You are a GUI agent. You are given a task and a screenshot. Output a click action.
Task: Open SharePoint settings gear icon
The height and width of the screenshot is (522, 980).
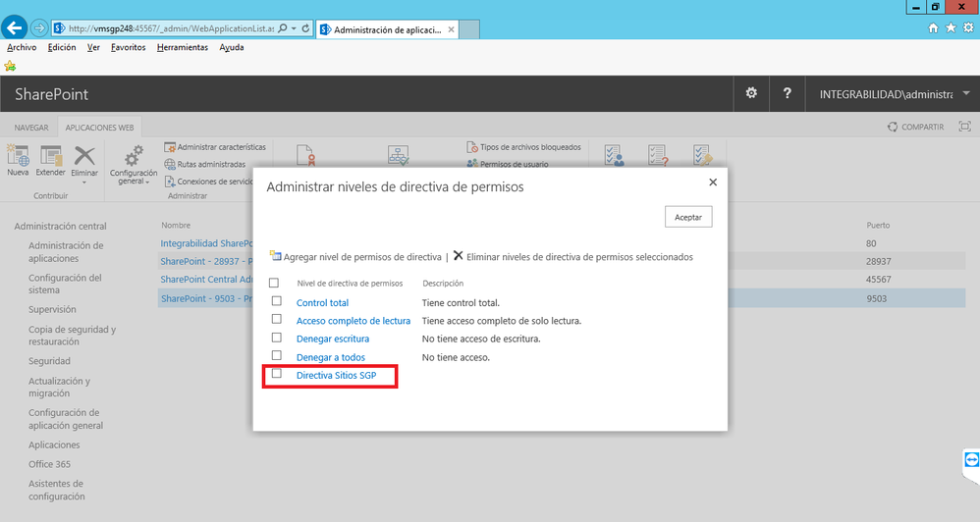point(751,93)
